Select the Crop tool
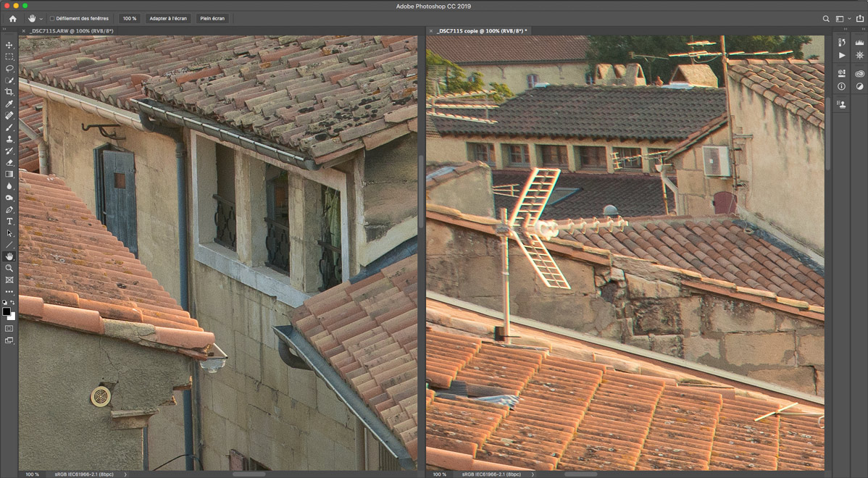 tap(9, 92)
